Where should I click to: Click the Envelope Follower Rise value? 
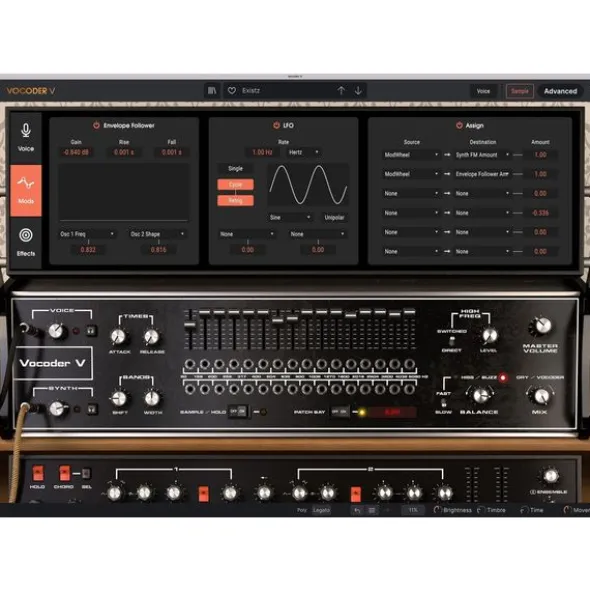point(124,152)
